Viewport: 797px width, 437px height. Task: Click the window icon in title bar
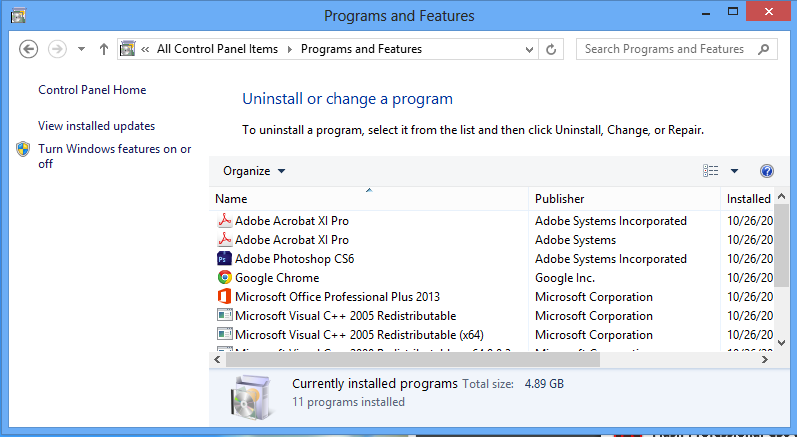[18, 16]
